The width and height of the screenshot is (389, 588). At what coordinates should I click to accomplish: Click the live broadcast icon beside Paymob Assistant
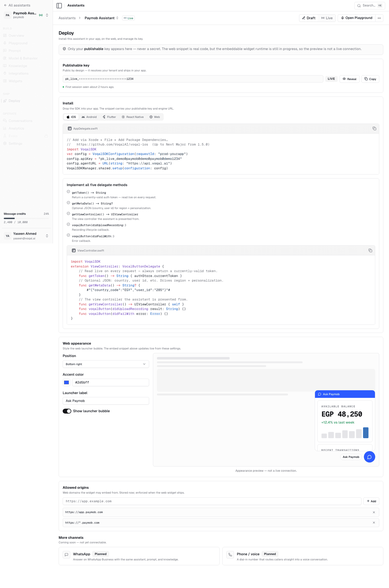(x=41, y=15)
